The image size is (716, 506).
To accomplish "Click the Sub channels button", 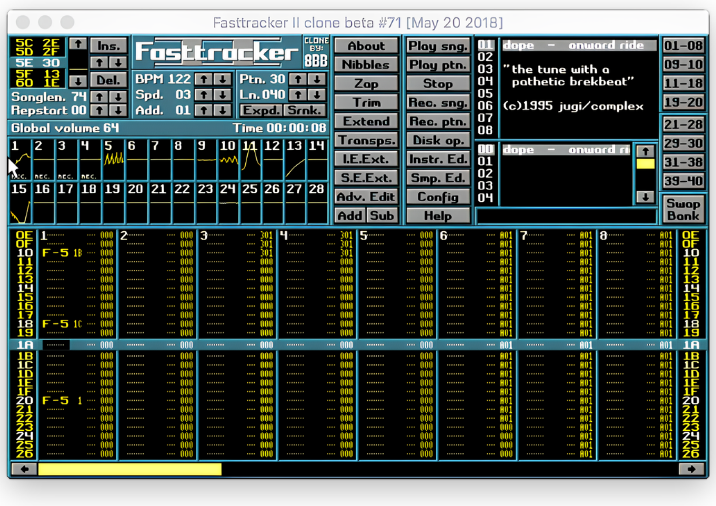I will (x=382, y=216).
